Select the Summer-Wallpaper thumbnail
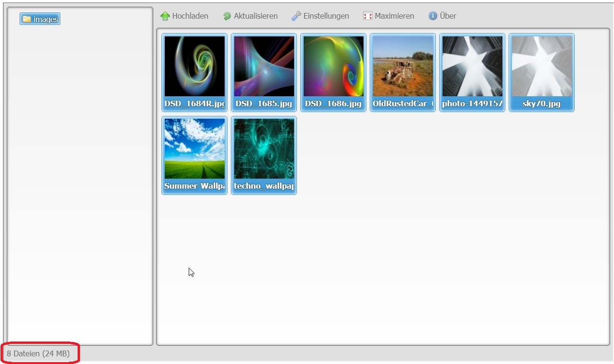 [x=194, y=149]
